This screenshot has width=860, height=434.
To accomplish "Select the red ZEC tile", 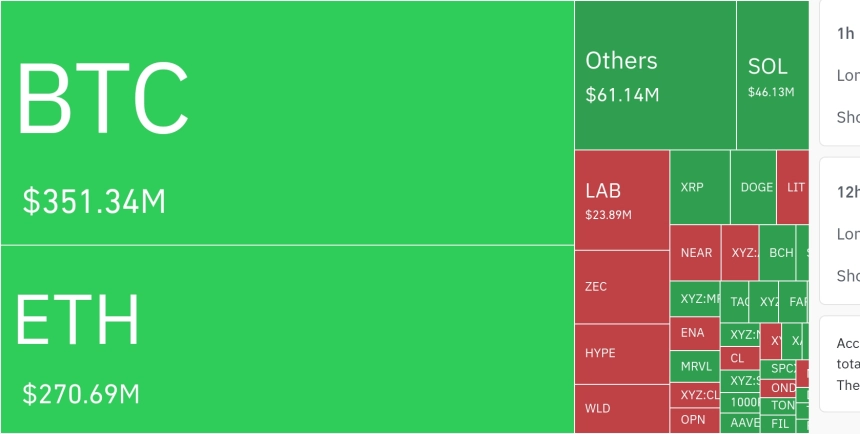I will (x=622, y=287).
